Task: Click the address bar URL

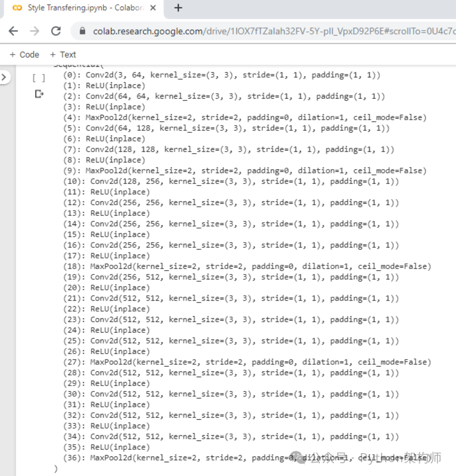Action: click(x=273, y=31)
